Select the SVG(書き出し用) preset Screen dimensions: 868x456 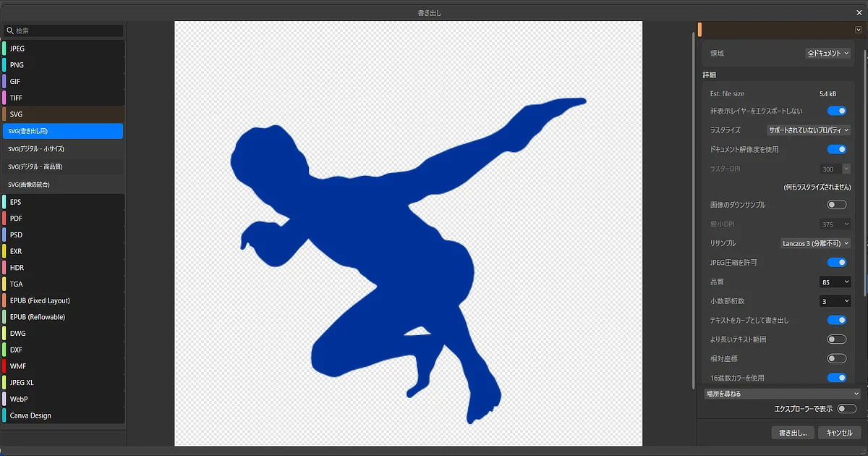click(x=63, y=131)
